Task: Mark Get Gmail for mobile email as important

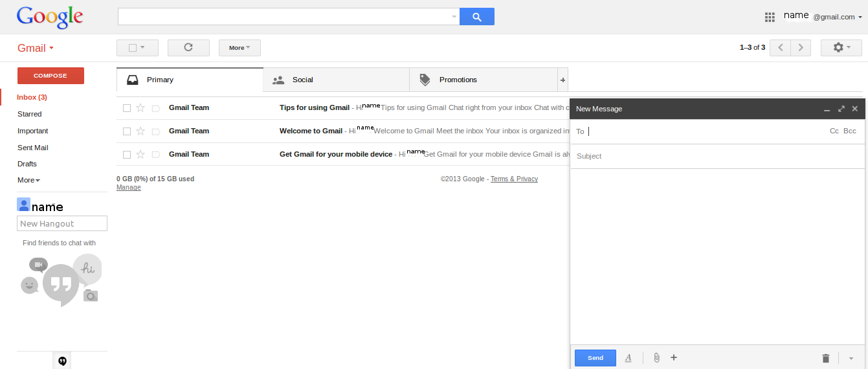Action: coord(155,155)
